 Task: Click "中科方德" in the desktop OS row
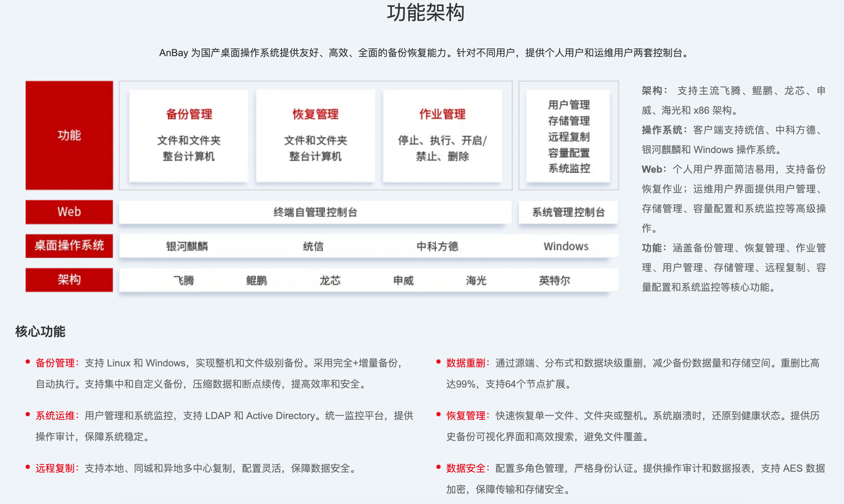tap(437, 246)
